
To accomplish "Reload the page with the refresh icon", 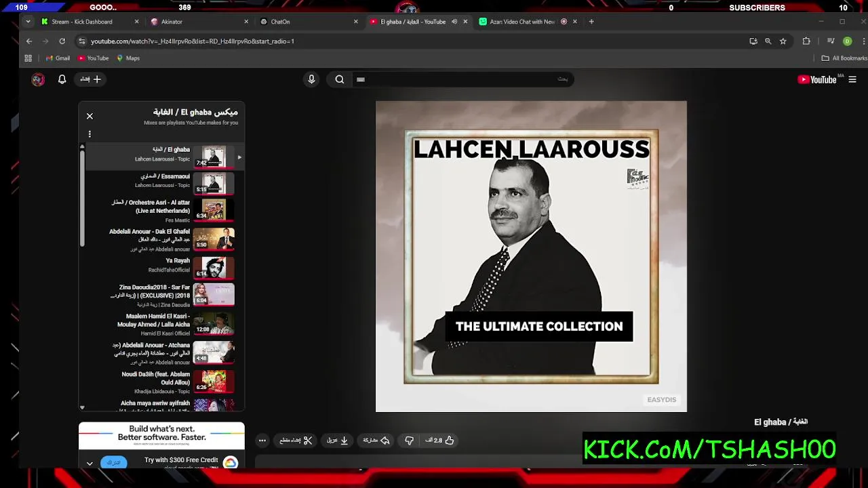I will click(x=62, y=41).
